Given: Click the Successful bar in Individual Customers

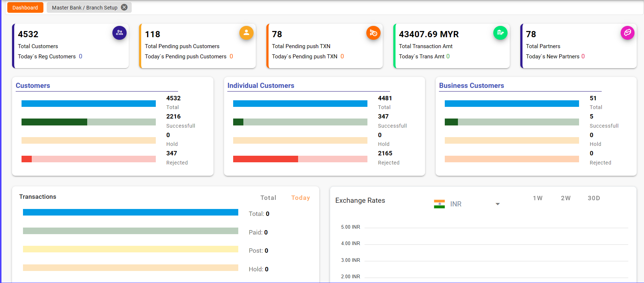Looking at the screenshot, I should coord(300,122).
